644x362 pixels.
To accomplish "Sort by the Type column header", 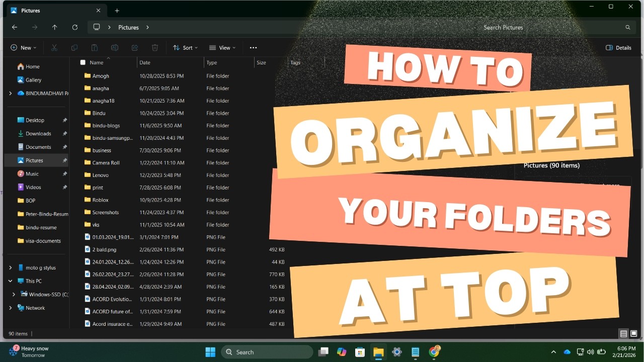I will (x=212, y=62).
